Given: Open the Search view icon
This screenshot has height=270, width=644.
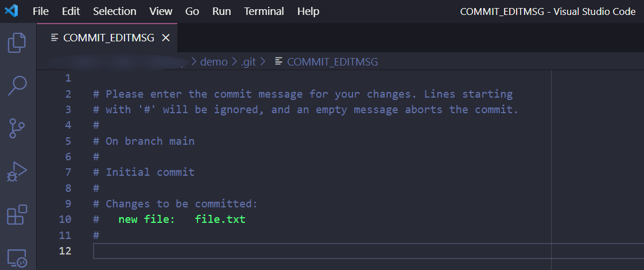Looking at the screenshot, I should click(17, 86).
